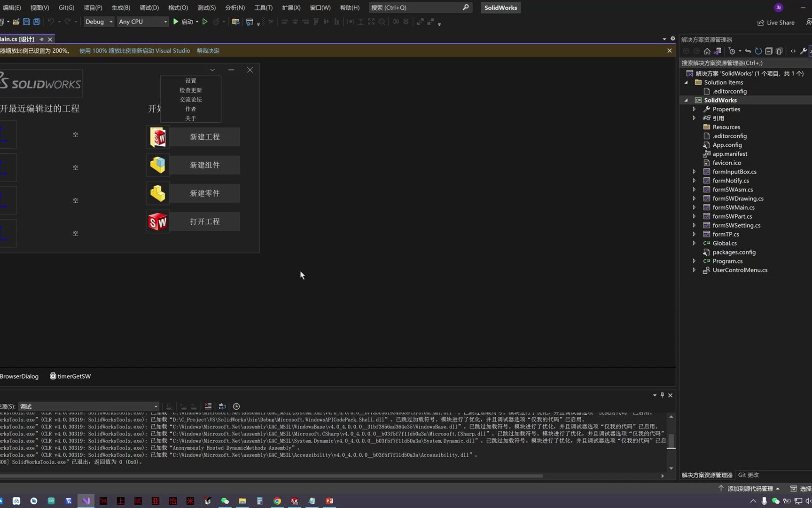Click the 新建零件 yellow part icon
The height and width of the screenshot is (508, 812).
158,193
